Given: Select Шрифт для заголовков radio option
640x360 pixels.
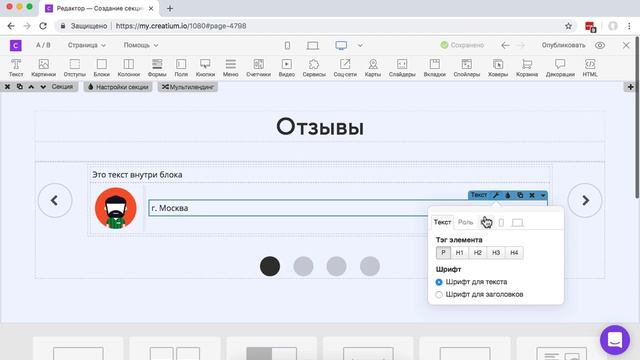Looking at the screenshot, I should point(479,294).
